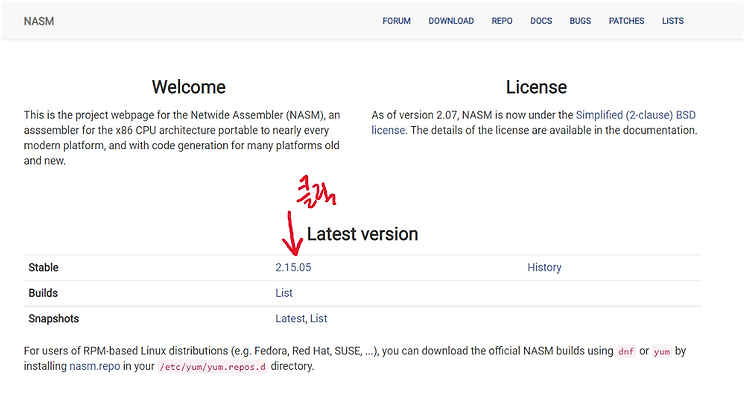Go to the DOWNLOAD page
The height and width of the screenshot is (402, 750).
pos(451,21)
